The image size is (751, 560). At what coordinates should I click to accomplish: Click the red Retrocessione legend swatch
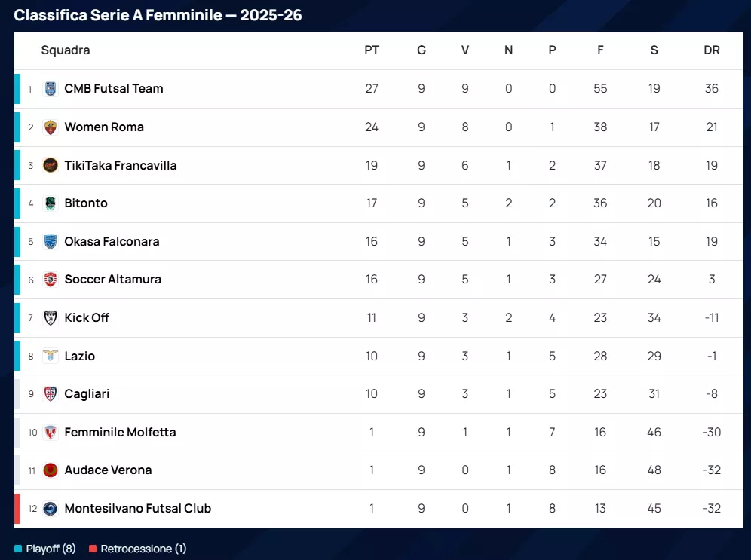(93, 549)
